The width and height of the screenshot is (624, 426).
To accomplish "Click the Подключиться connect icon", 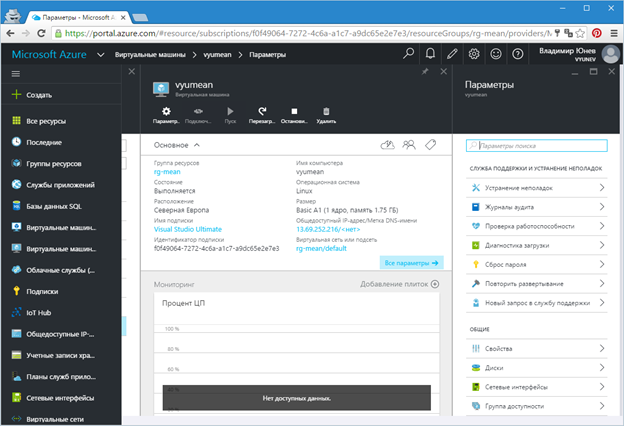I will click(198, 111).
